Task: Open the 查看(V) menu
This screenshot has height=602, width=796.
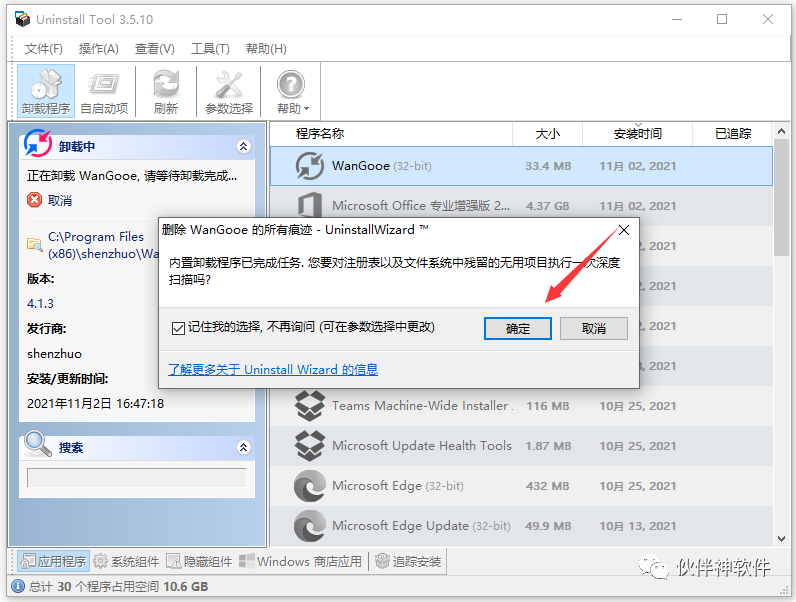Action: coord(154,49)
